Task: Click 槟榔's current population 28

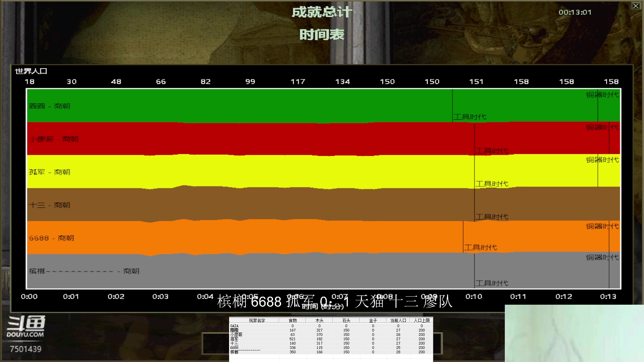Action: coord(398,352)
